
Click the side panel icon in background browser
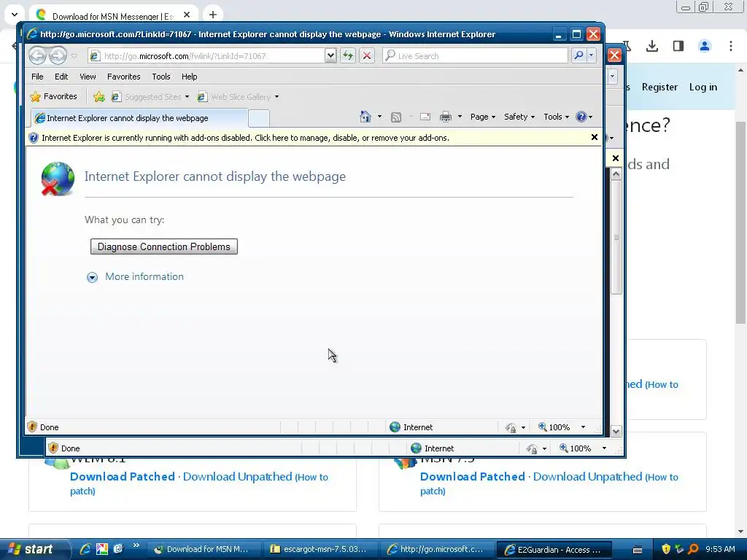coord(678,46)
